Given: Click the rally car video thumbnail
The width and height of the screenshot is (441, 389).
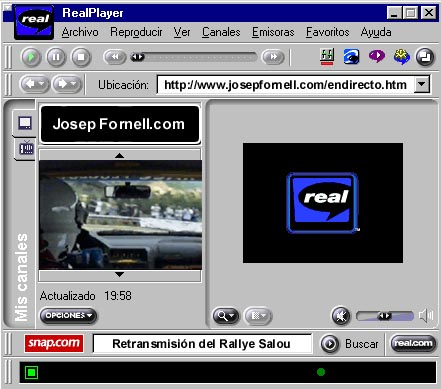Looking at the screenshot, I should pyautogui.click(x=120, y=215).
